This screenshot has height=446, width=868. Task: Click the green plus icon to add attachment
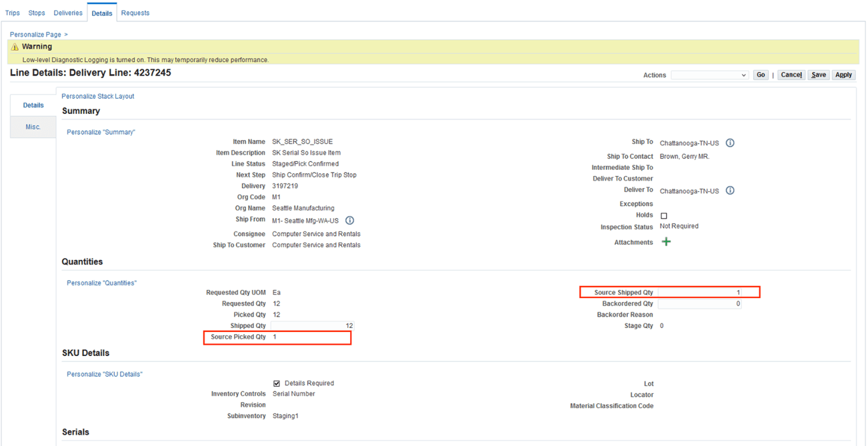[x=665, y=241]
